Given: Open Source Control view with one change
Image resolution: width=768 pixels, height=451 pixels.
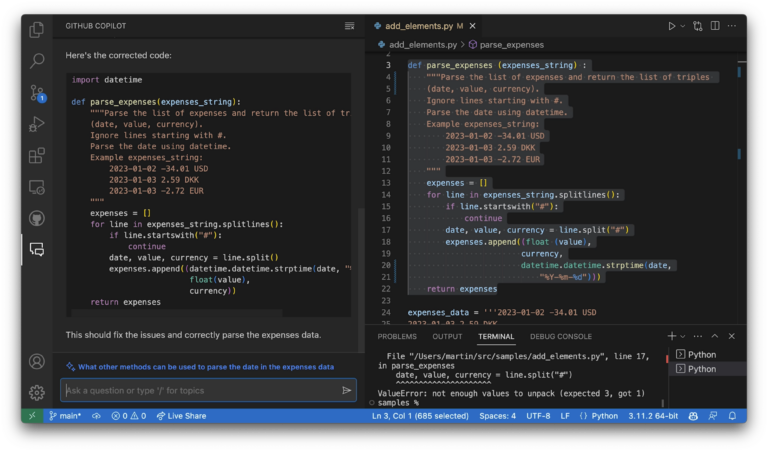Looking at the screenshot, I should point(37,93).
